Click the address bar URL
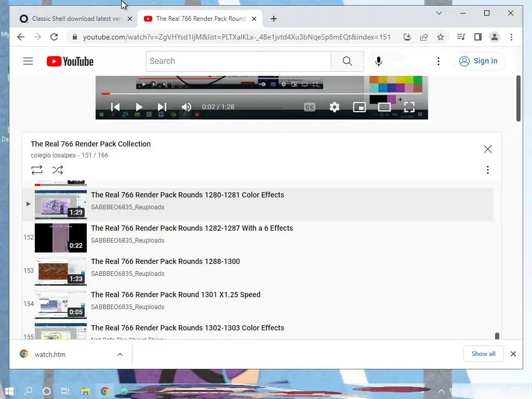The image size is (532, 399). (237, 37)
